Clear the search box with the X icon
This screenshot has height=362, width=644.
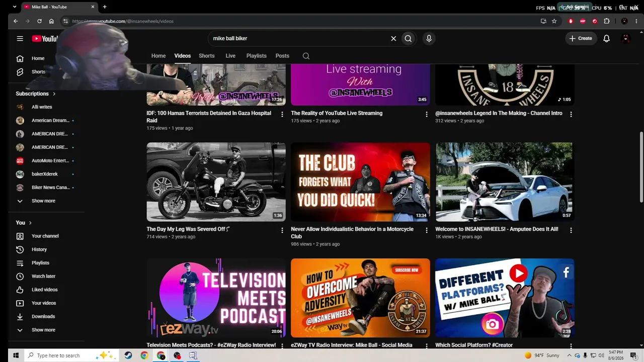click(x=393, y=38)
